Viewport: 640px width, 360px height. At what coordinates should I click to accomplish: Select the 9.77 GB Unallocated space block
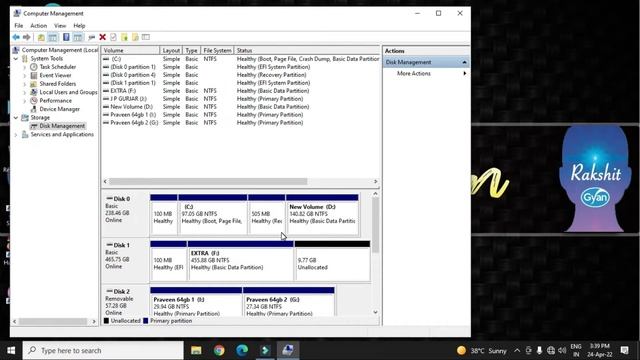tap(332, 260)
